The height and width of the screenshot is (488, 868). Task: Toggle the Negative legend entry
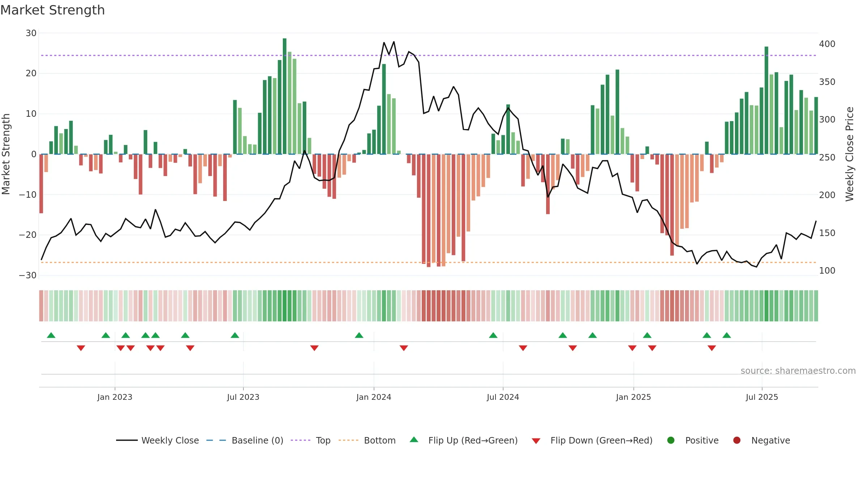pos(761,440)
